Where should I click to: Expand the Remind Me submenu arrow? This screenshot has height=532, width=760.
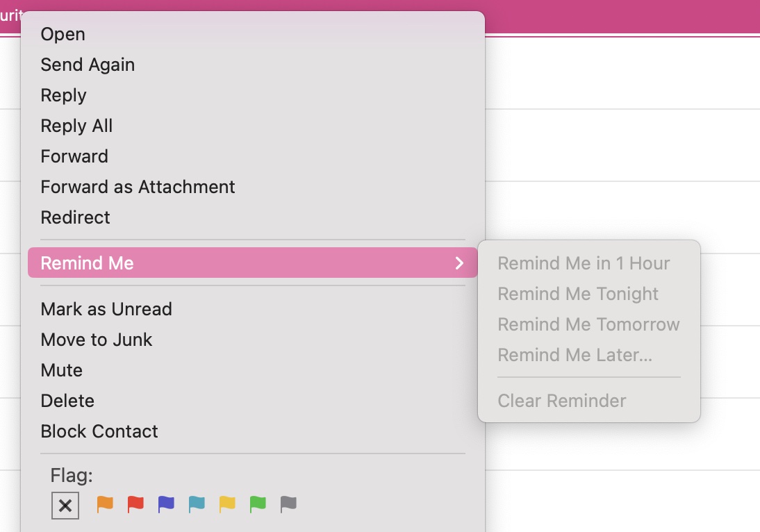(x=459, y=263)
